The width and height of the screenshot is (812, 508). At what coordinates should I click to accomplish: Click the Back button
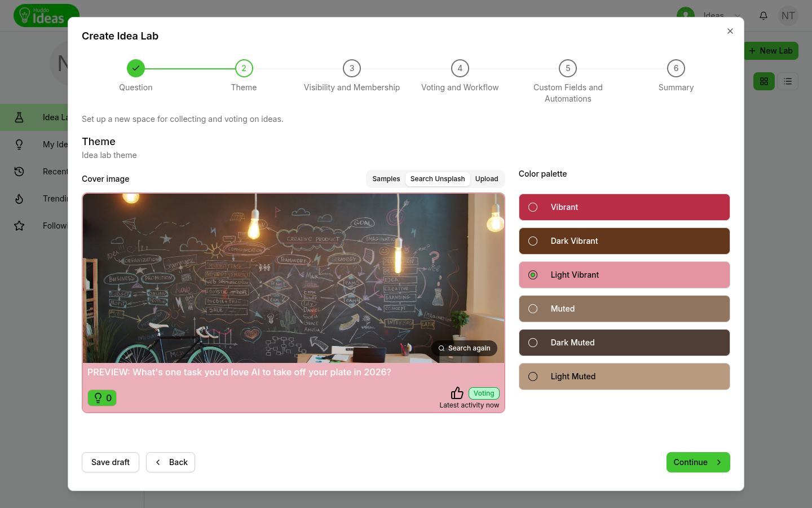170,462
